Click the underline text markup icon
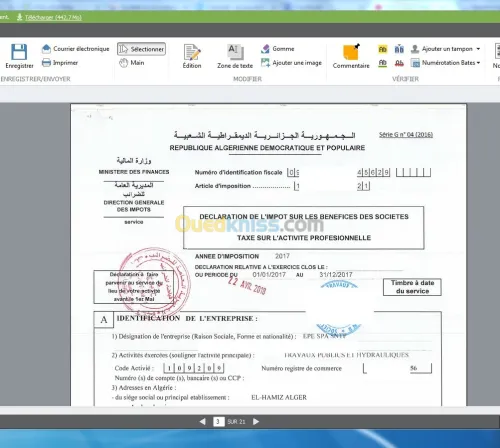This screenshot has width=500, height=448. [x=383, y=63]
